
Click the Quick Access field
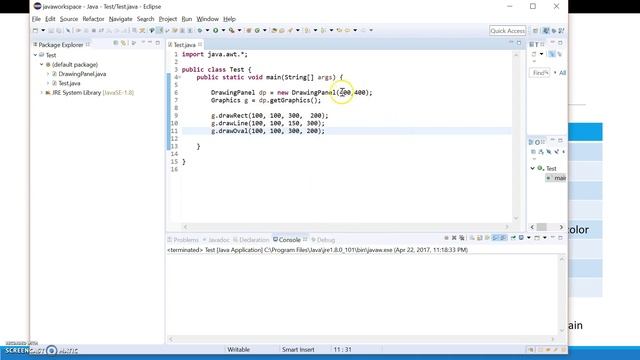(507, 31)
